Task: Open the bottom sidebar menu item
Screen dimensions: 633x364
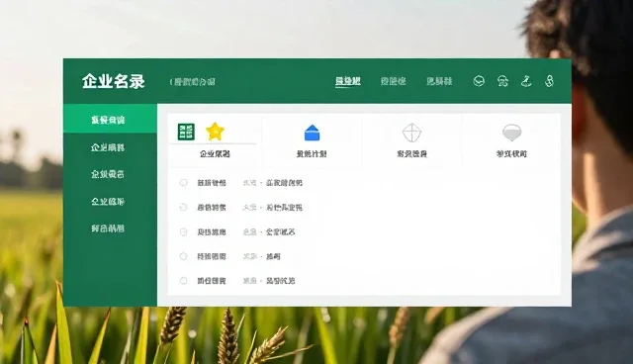Action: pyautogui.click(x=108, y=228)
